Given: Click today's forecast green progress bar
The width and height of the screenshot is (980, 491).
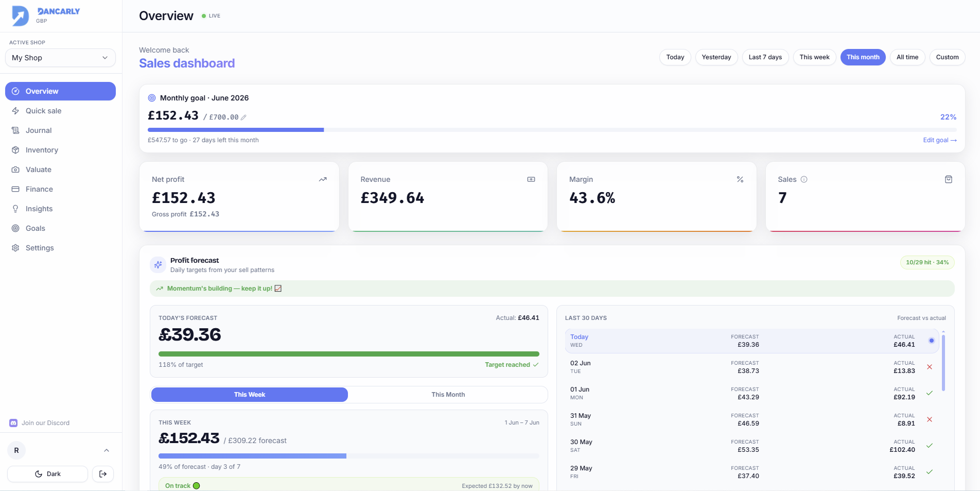Looking at the screenshot, I should point(349,354).
